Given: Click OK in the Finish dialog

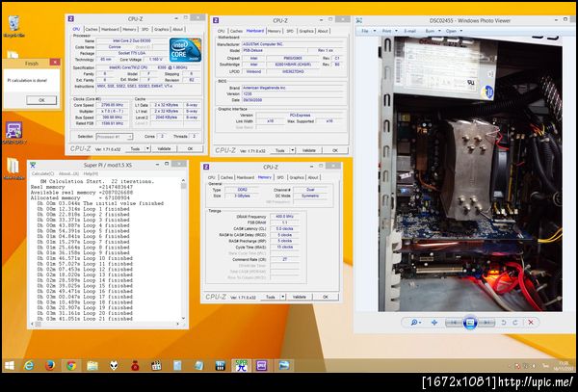Looking at the screenshot, I should pos(41,100).
